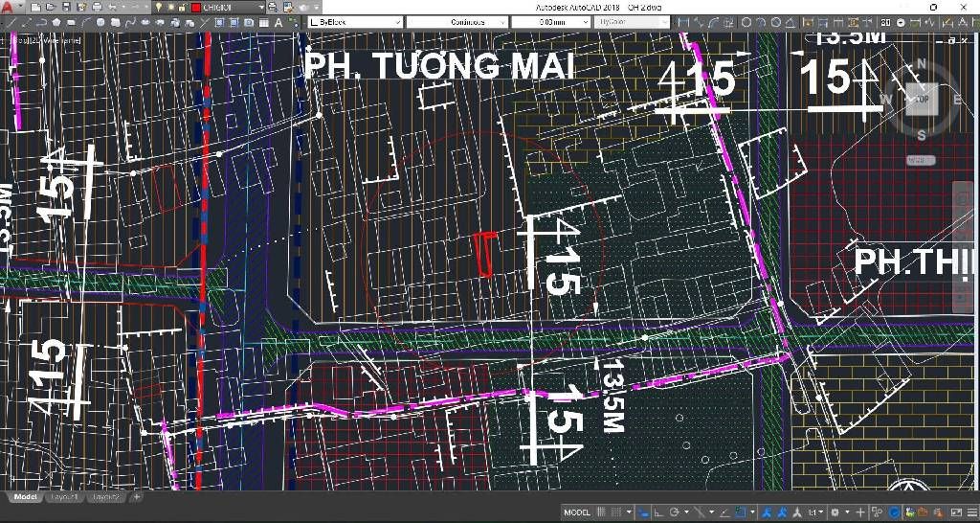980x523 pixels.
Task: Toggle the layer on/off light bulb
Action: click(159, 8)
